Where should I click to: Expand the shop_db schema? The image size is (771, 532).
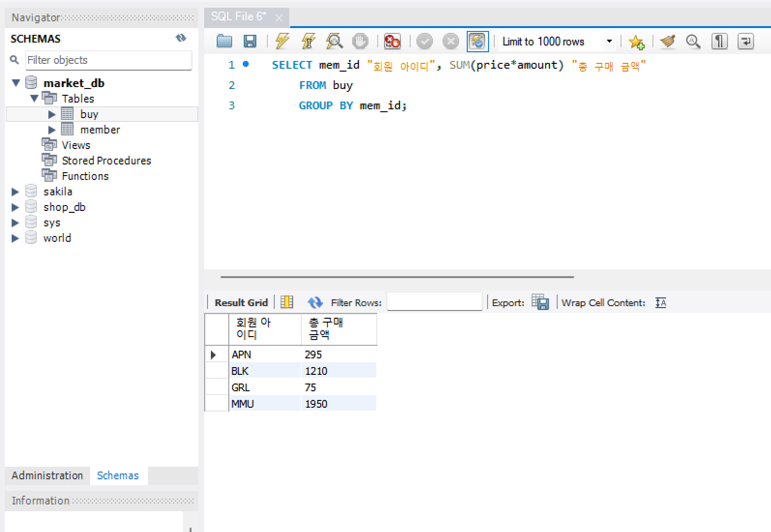[15, 207]
